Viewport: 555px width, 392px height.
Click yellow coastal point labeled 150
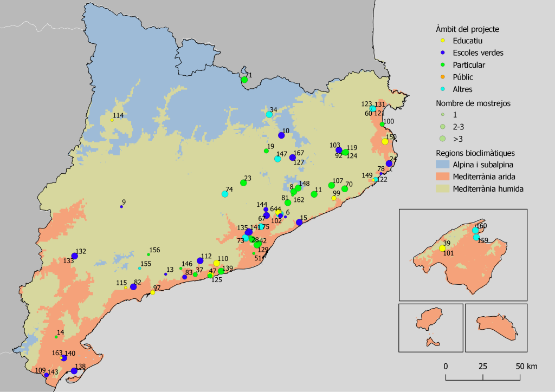tap(385, 141)
